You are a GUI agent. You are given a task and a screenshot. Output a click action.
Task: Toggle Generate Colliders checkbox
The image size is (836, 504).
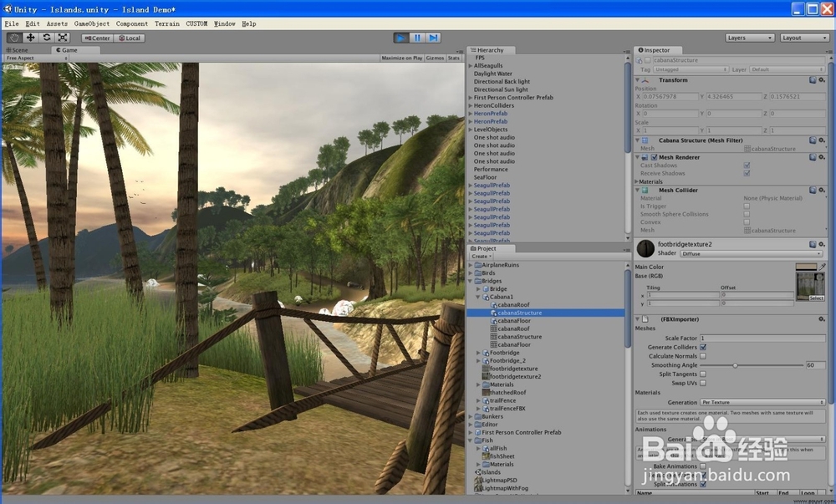703,348
